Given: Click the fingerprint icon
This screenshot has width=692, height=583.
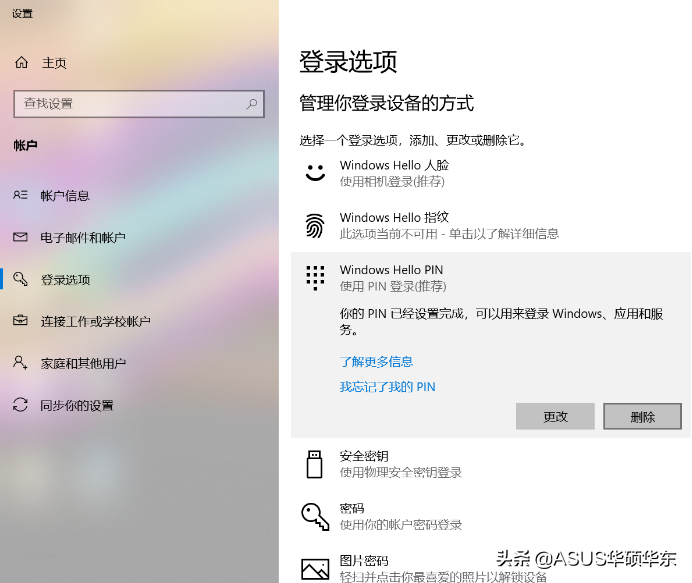Looking at the screenshot, I should click(315, 225).
